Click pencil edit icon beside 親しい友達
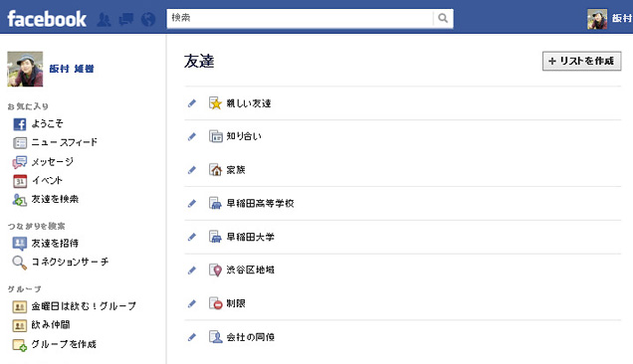The height and width of the screenshot is (364, 633). [x=192, y=103]
